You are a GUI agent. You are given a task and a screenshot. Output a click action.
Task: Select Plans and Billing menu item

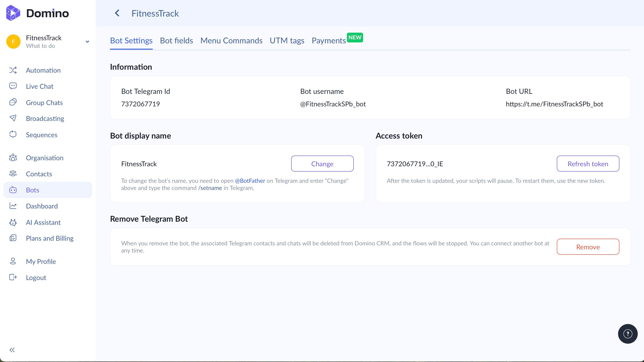50,238
